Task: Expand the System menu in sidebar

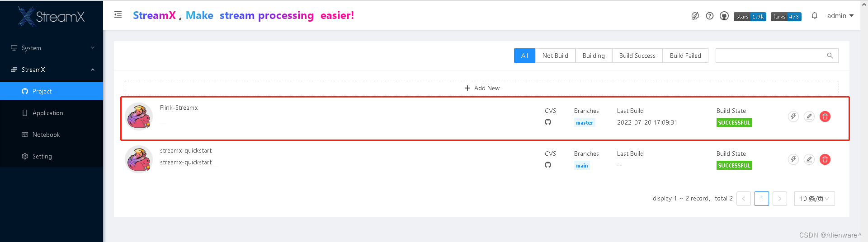Action: click(x=52, y=48)
